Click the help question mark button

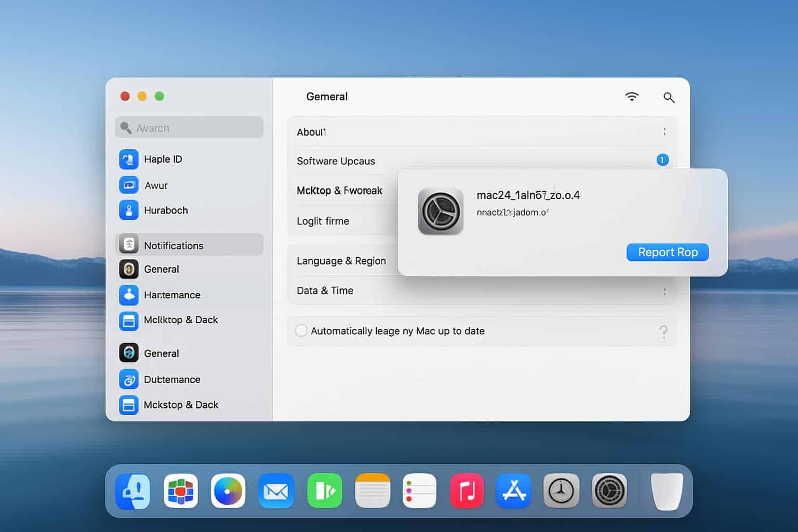[x=663, y=331]
